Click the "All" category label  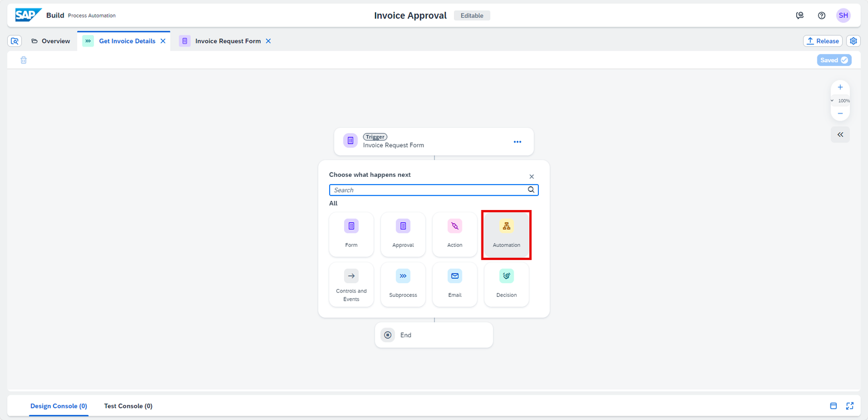tap(333, 203)
